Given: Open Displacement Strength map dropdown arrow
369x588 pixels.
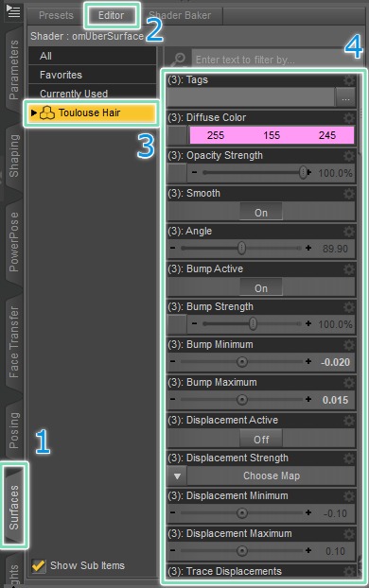Looking at the screenshot, I should 177,476.
